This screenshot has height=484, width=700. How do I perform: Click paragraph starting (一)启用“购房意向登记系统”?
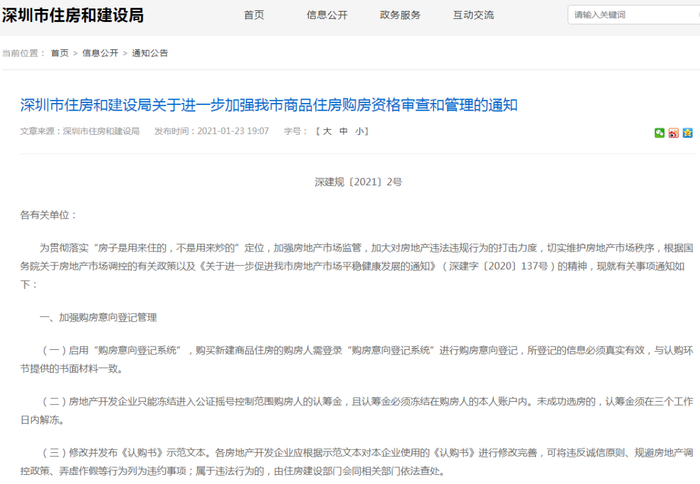pyautogui.click(x=357, y=359)
